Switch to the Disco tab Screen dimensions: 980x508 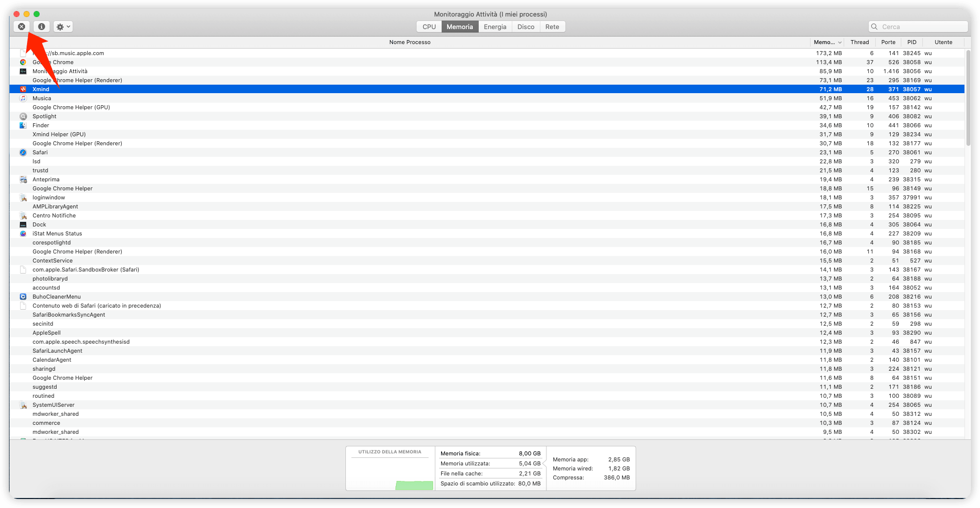526,27
